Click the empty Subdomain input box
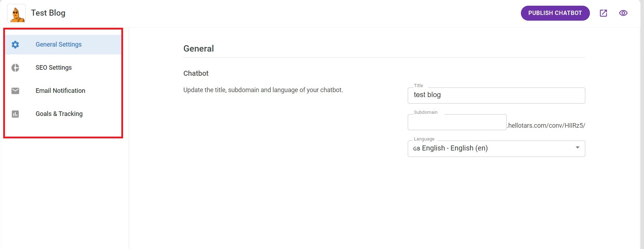This screenshot has height=249, width=644. click(x=456, y=122)
